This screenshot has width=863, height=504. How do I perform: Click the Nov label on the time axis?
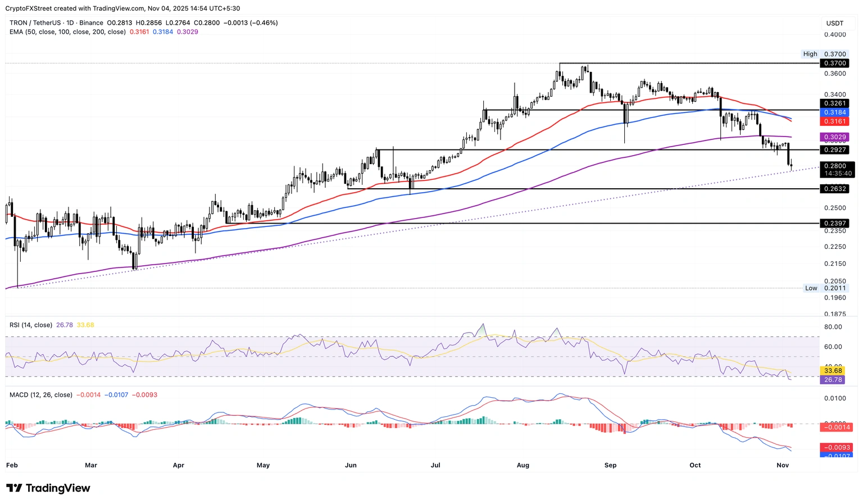point(783,465)
